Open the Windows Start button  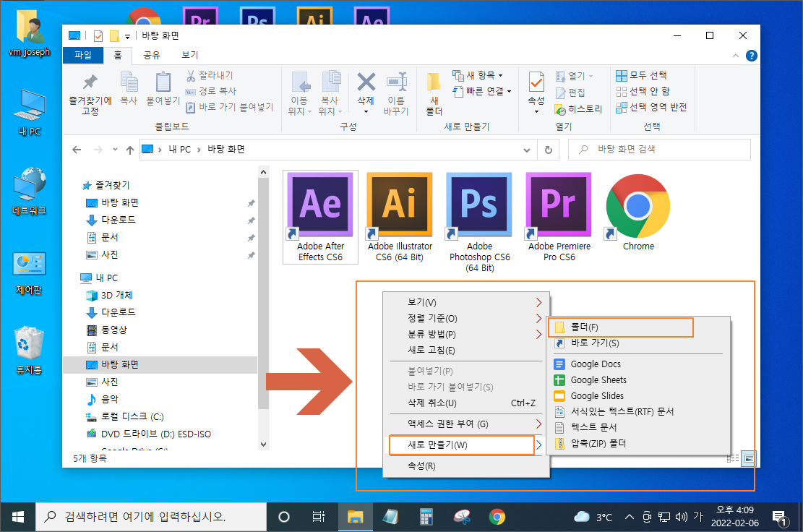pos(17,517)
